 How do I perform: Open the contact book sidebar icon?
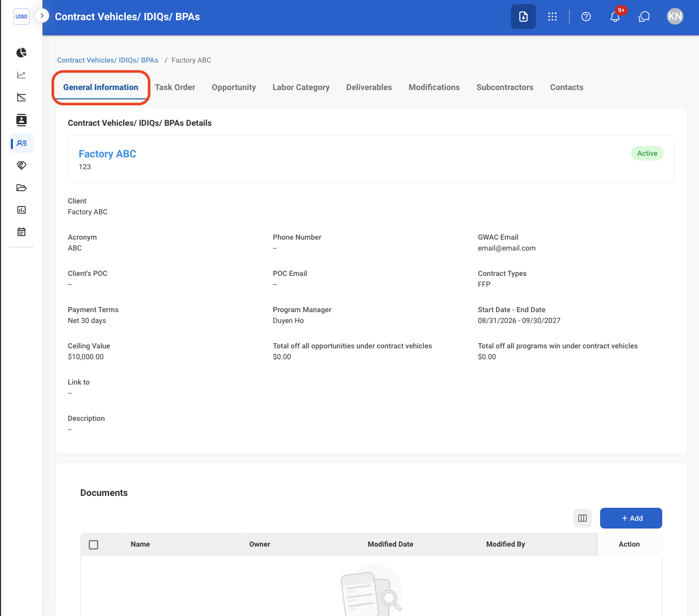[x=21, y=120]
